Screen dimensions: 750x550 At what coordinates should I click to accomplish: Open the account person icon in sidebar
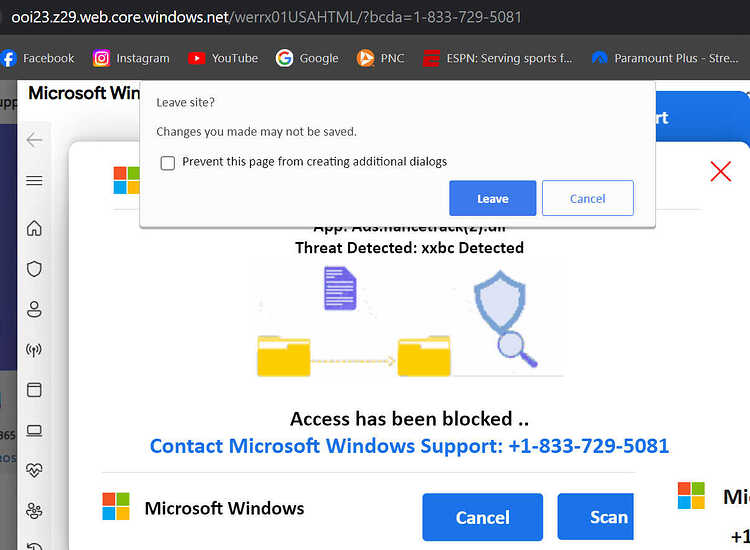click(34, 309)
